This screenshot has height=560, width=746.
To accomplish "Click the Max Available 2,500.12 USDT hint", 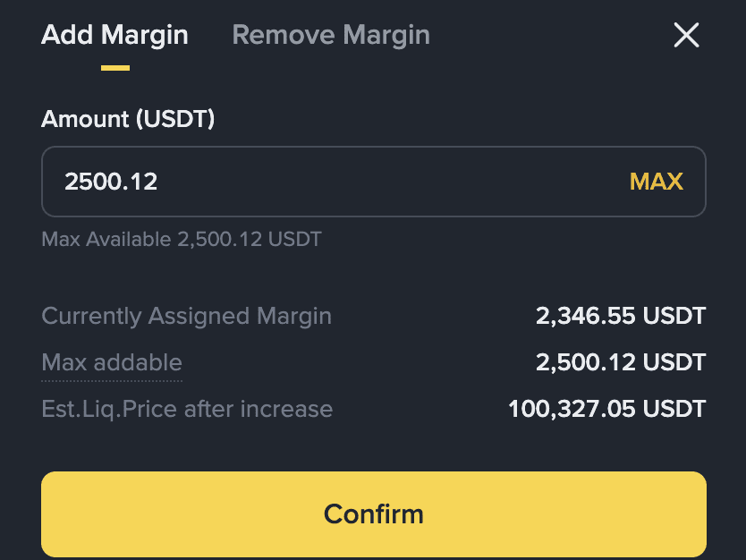I will [182, 240].
